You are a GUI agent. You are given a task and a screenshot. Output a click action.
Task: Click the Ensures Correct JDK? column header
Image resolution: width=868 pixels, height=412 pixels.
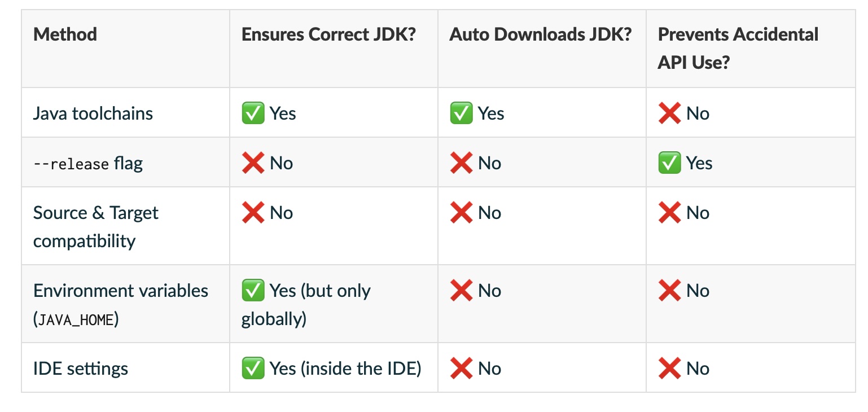(x=328, y=34)
